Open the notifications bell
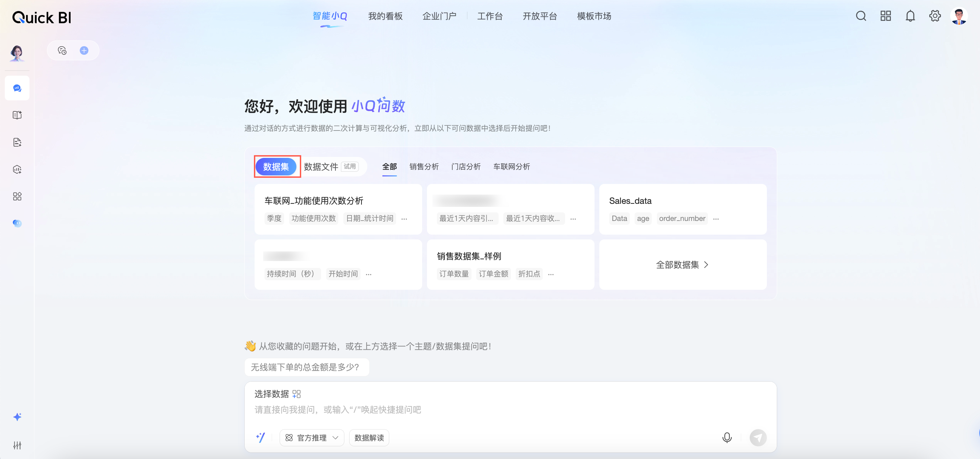The width and height of the screenshot is (980, 459). [x=910, y=16]
